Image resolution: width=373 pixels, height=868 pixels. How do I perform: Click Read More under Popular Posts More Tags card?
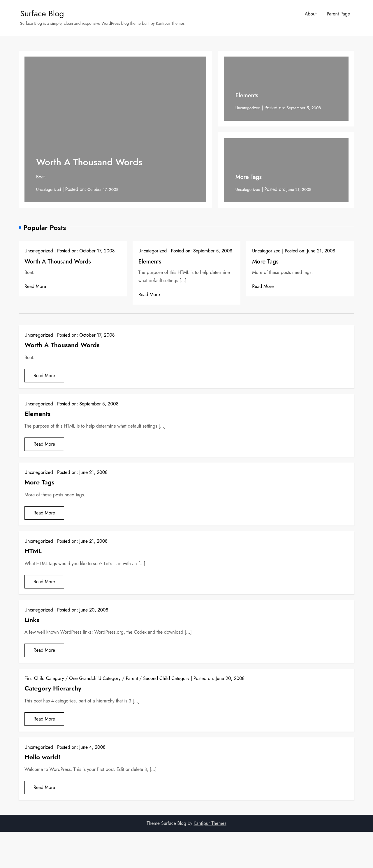[263, 287]
